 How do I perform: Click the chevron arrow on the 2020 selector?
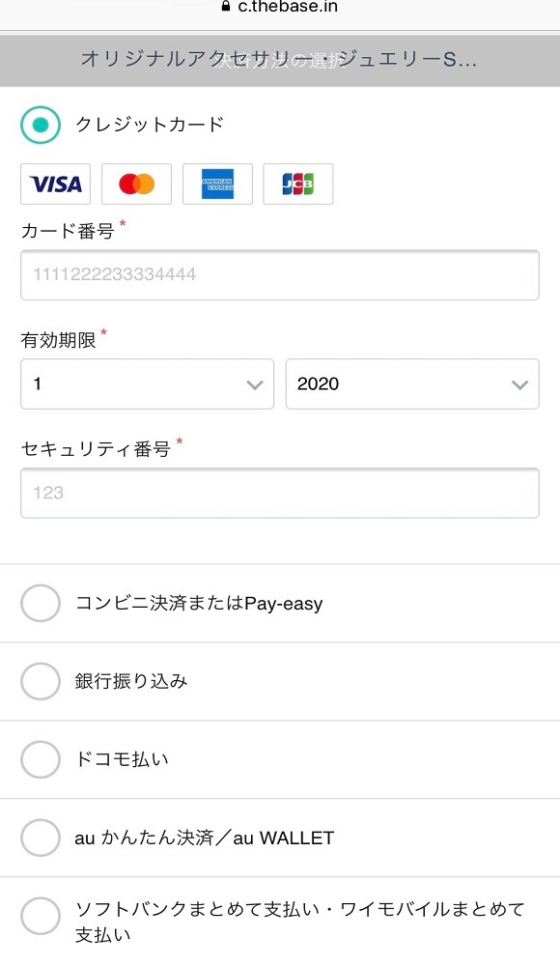click(x=520, y=385)
